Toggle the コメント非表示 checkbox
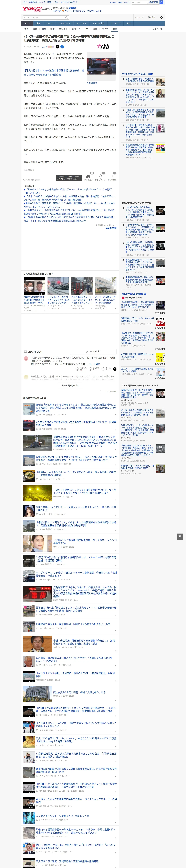 point(102,392)
